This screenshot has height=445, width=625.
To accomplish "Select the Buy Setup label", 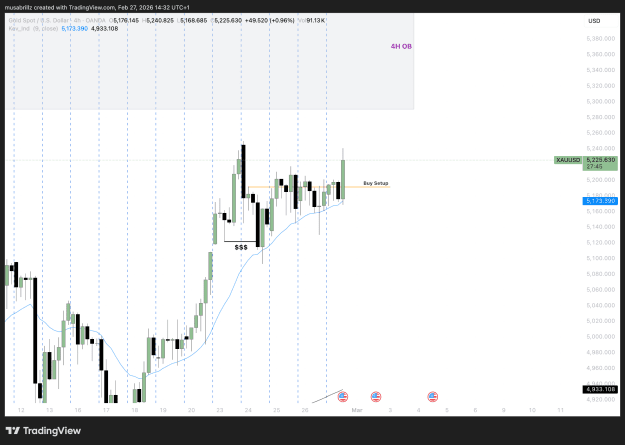I will (x=375, y=183).
